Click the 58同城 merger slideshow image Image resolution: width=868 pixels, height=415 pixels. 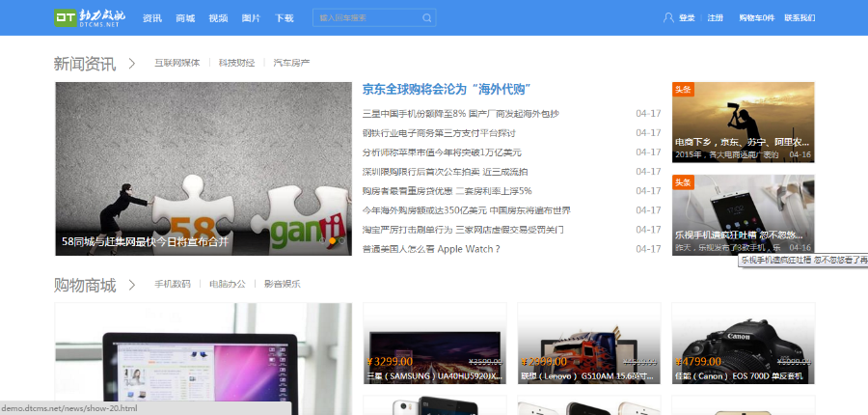[x=203, y=169]
